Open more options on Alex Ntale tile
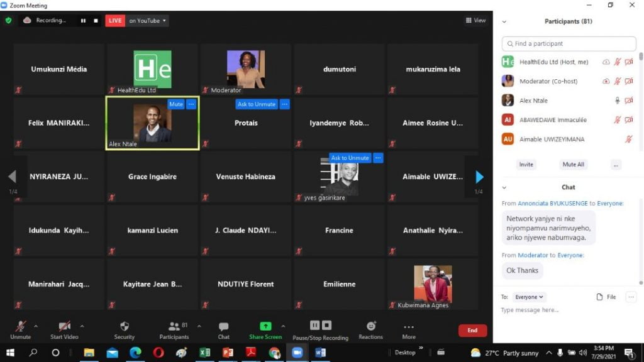Viewport: 644px width, 362px height. 191,104
